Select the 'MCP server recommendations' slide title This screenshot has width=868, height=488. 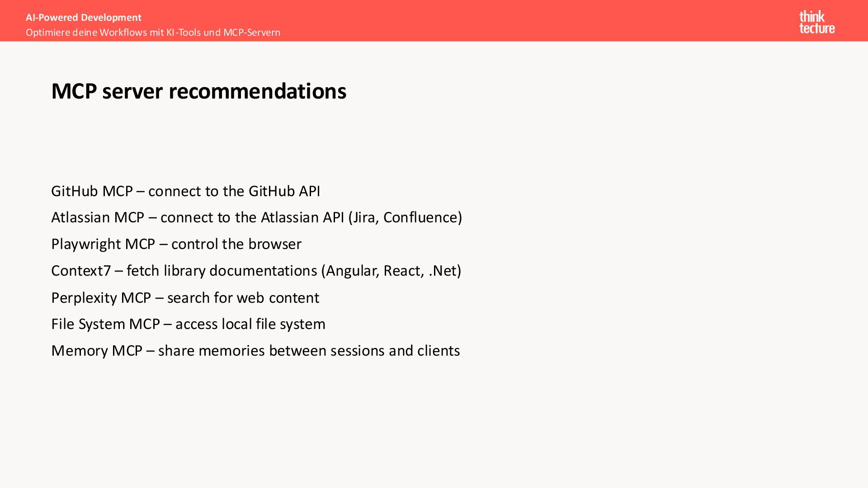tap(199, 91)
